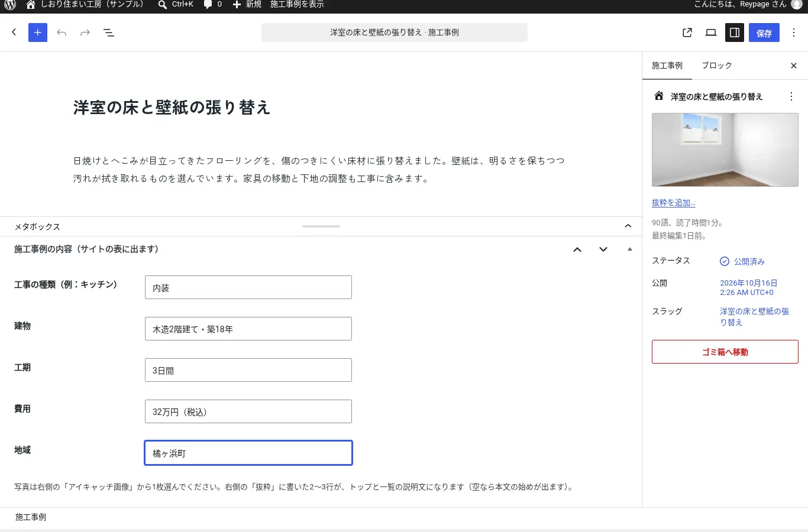
Task: Click 施工事例を表示 in admin bar
Action: [297, 4]
